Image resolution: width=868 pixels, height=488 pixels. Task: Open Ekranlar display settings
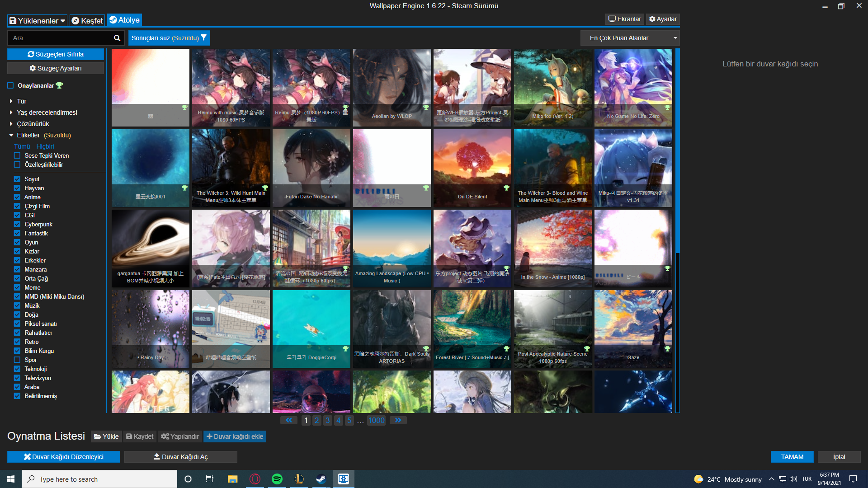625,19
